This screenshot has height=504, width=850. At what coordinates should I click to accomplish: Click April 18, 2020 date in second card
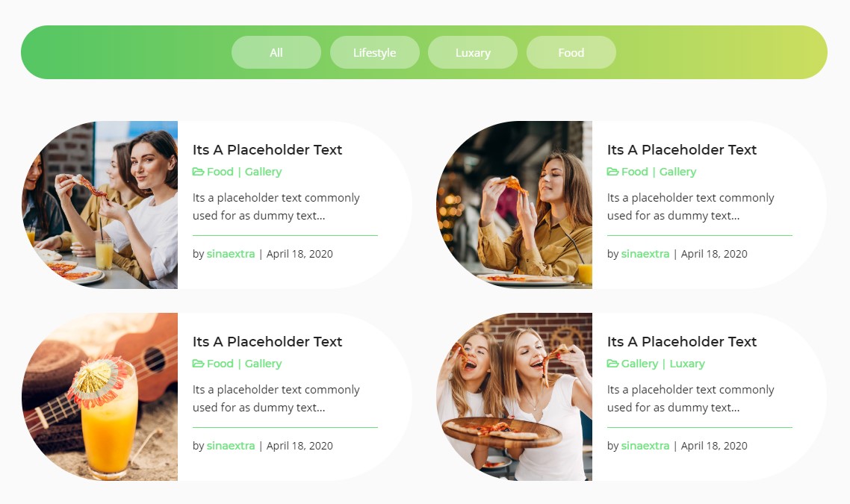point(714,254)
